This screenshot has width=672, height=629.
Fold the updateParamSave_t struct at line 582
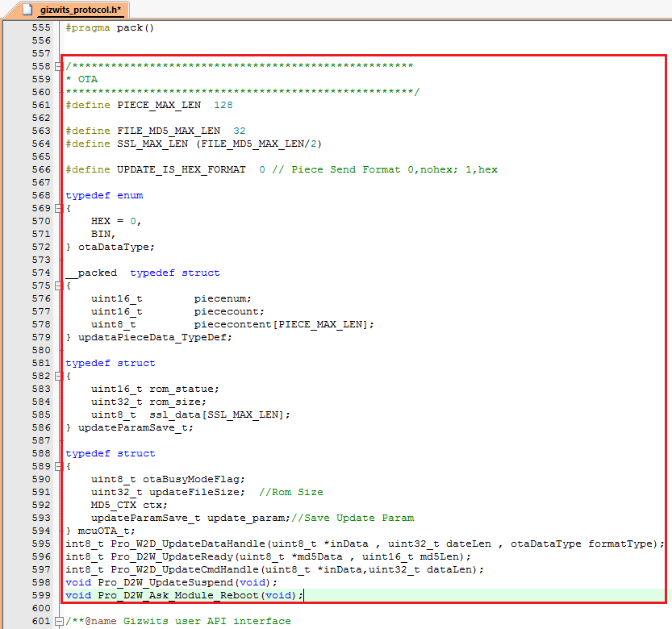(x=58, y=376)
